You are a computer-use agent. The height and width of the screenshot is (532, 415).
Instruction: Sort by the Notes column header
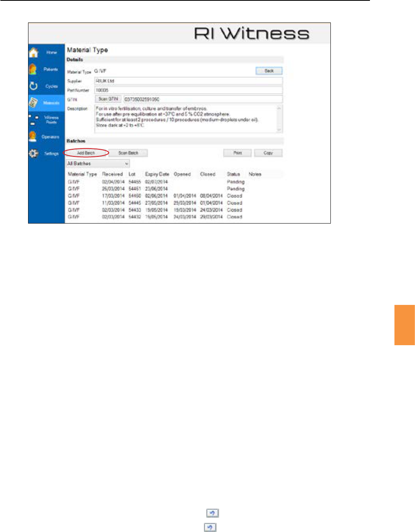(x=255, y=174)
